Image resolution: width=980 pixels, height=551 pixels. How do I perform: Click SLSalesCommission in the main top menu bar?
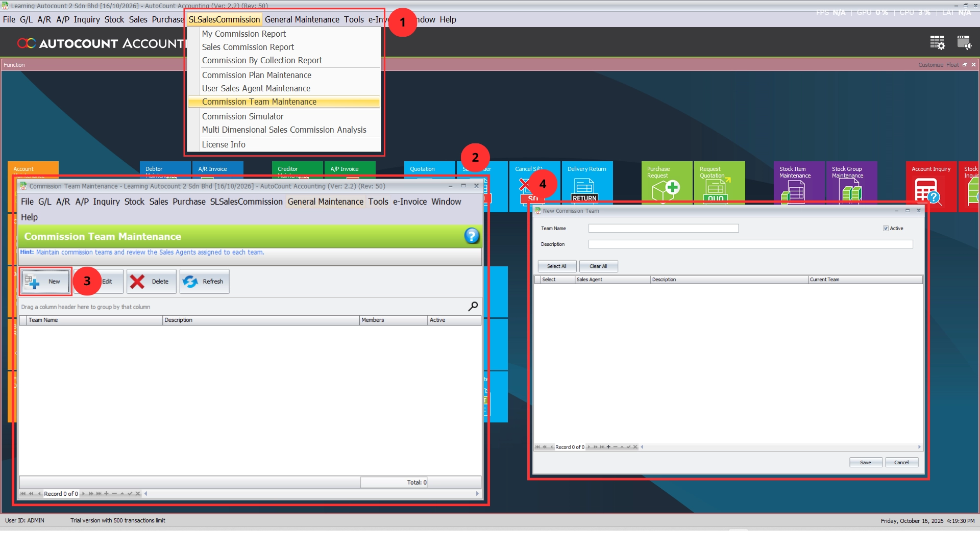(x=224, y=19)
